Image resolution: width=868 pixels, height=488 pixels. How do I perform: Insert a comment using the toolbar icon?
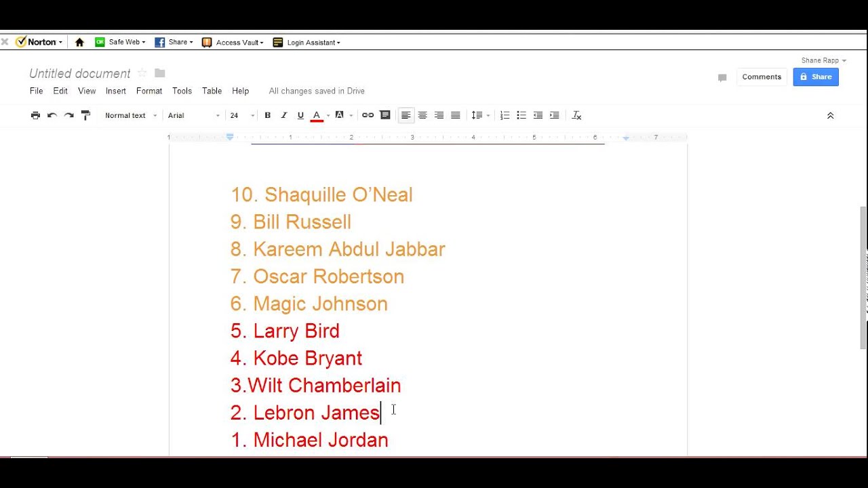(384, 115)
